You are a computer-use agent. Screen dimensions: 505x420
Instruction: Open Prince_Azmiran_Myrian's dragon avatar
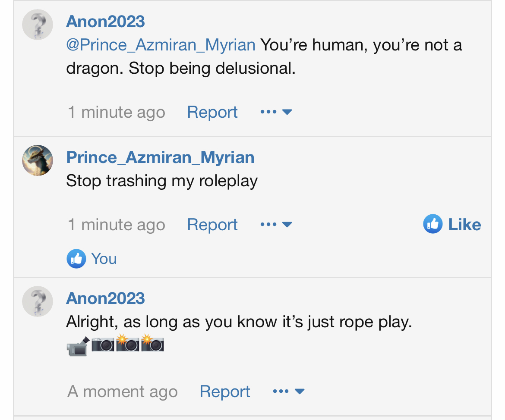pyautogui.click(x=38, y=160)
